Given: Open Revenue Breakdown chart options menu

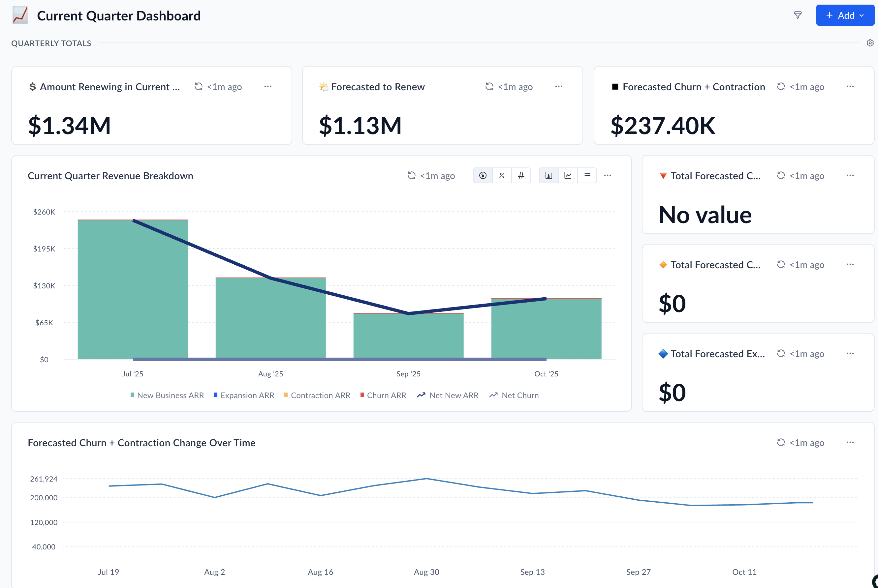Looking at the screenshot, I should [608, 175].
